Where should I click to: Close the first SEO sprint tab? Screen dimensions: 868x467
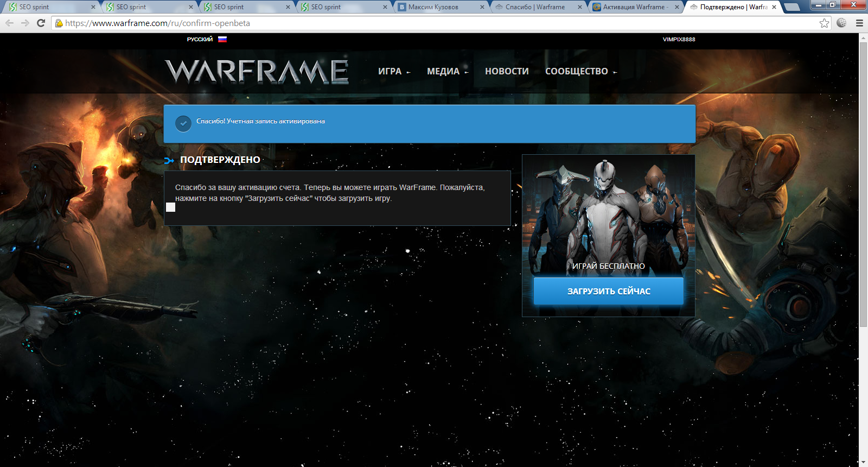point(93,7)
